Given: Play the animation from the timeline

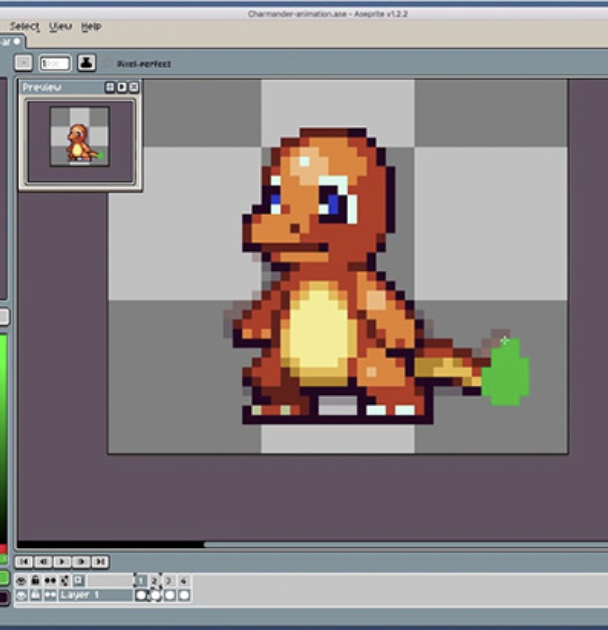Looking at the screenshot, I should (62, 562).
